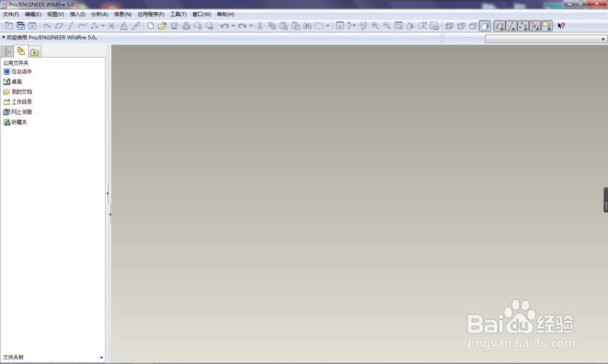This screenshot has height=364, width=608.
Task: Click the Close Window toolbar icon
Action: click(x=32, y=26)
